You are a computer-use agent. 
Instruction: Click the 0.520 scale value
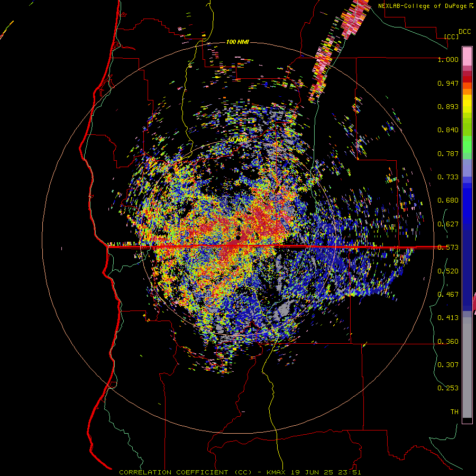point(448,271)
